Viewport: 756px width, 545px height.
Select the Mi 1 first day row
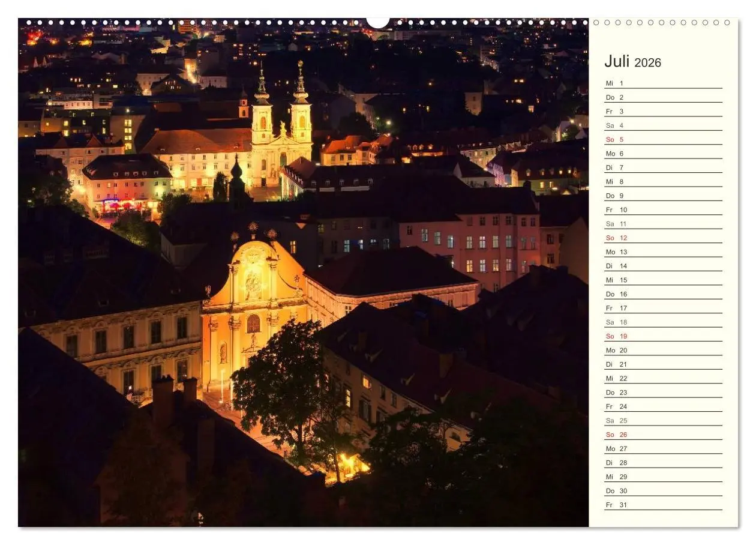click(615, 82)
